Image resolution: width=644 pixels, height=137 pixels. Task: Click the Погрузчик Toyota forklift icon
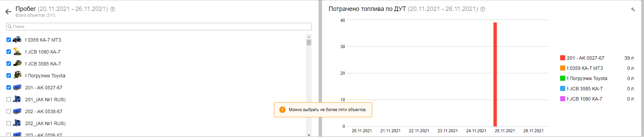17,75
